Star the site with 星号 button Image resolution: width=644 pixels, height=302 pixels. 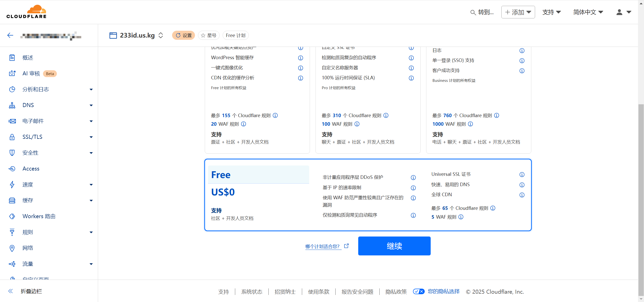coord(209,36)
